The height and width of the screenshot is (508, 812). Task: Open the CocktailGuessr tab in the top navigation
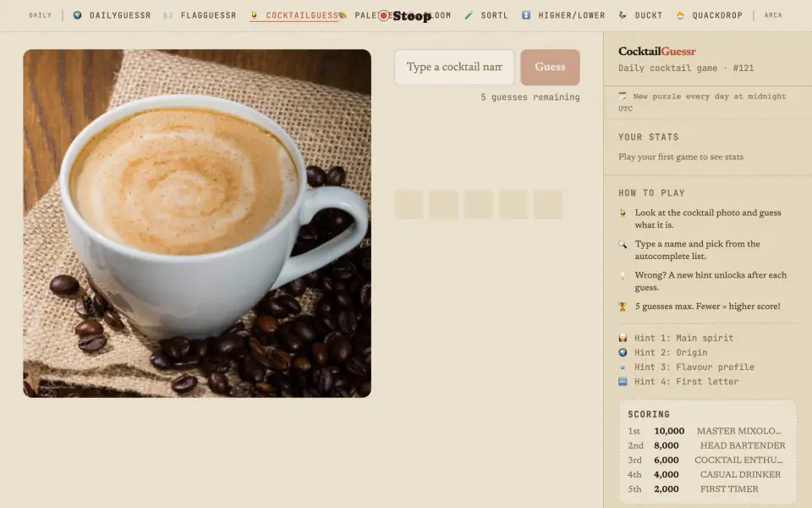click(x=294, y=15)
